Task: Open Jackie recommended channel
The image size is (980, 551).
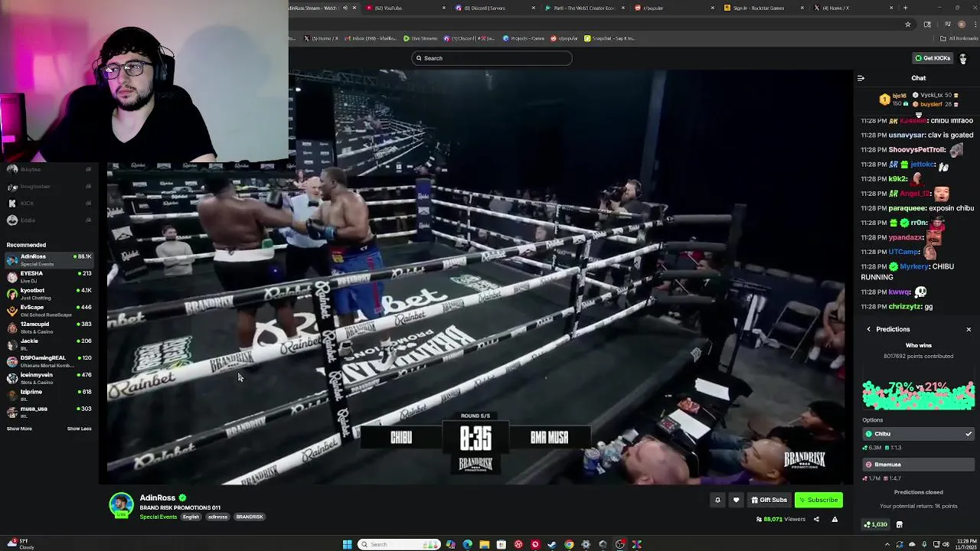Action: click(49, 344)
